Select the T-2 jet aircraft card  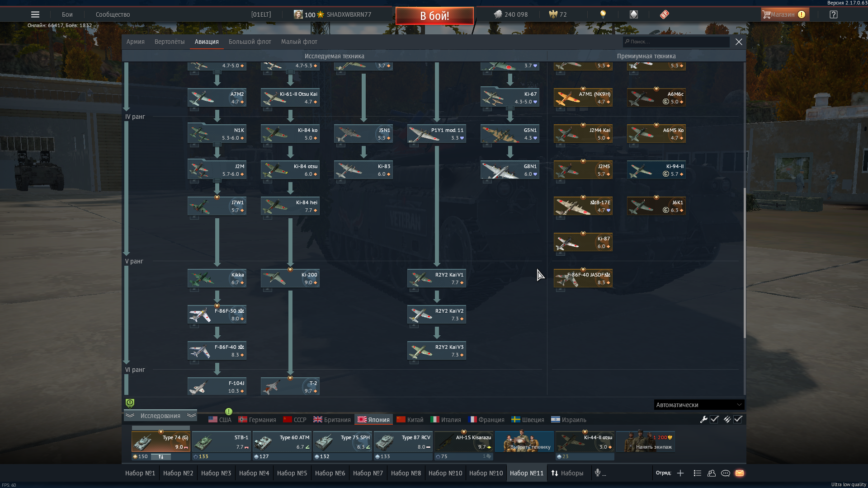[x=290, y=387]
